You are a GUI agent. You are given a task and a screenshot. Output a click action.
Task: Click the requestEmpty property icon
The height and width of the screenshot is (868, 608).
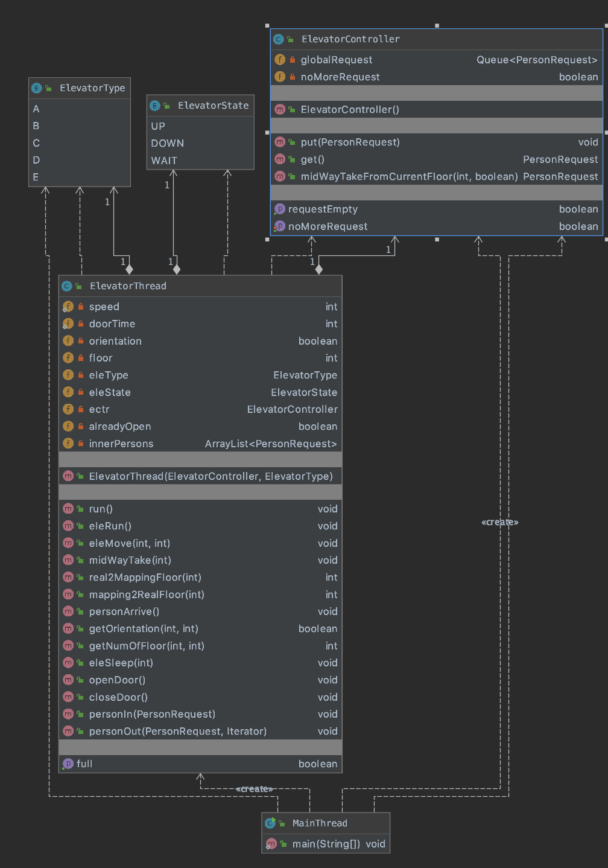click(280, 209)
